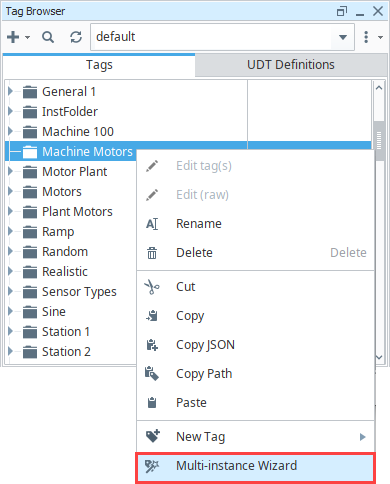Click the search magnifier icon in toolbar
390x484 pixels.
[x=48, y=37]
